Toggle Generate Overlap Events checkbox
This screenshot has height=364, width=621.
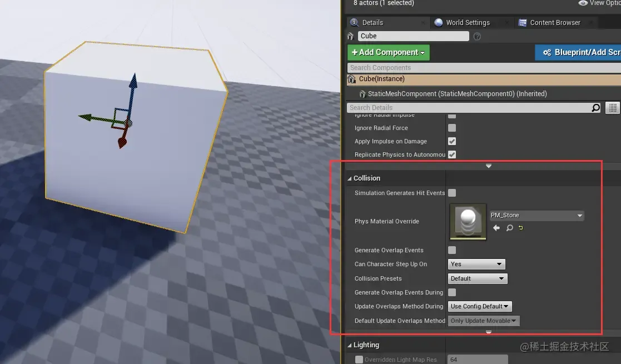click(452, 250)
